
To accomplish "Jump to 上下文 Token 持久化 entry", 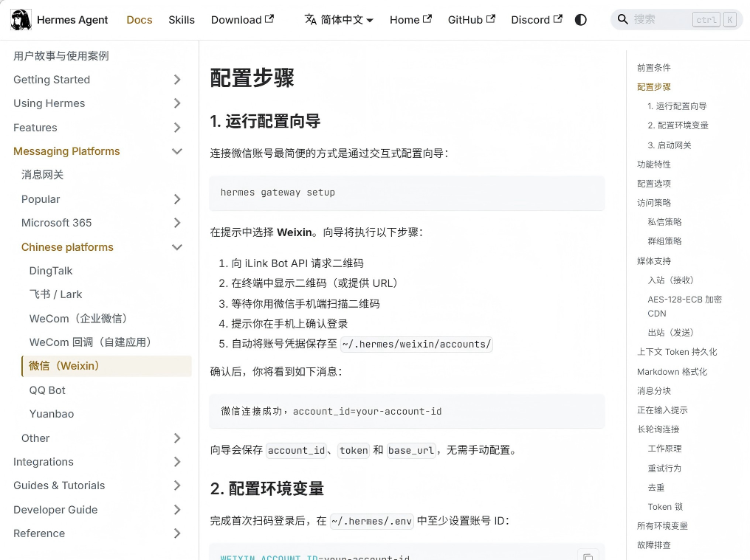I will tap(677, 352).
